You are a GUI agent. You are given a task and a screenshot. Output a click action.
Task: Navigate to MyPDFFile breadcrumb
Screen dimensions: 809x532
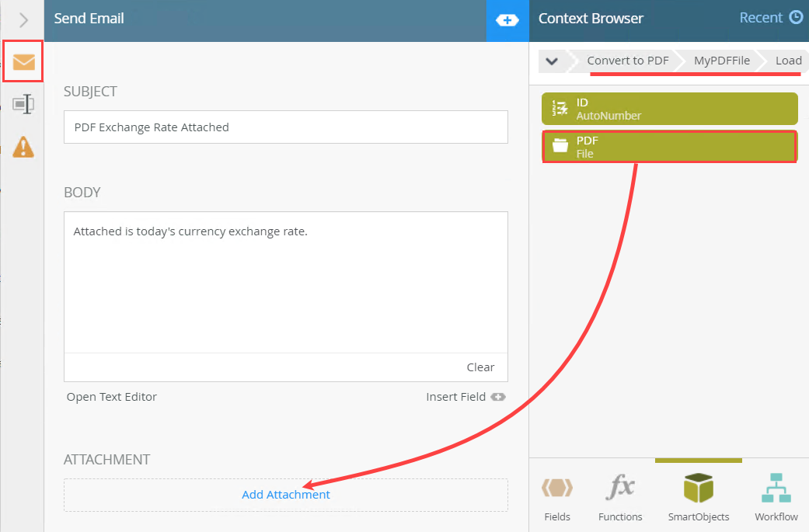[722, 61]
